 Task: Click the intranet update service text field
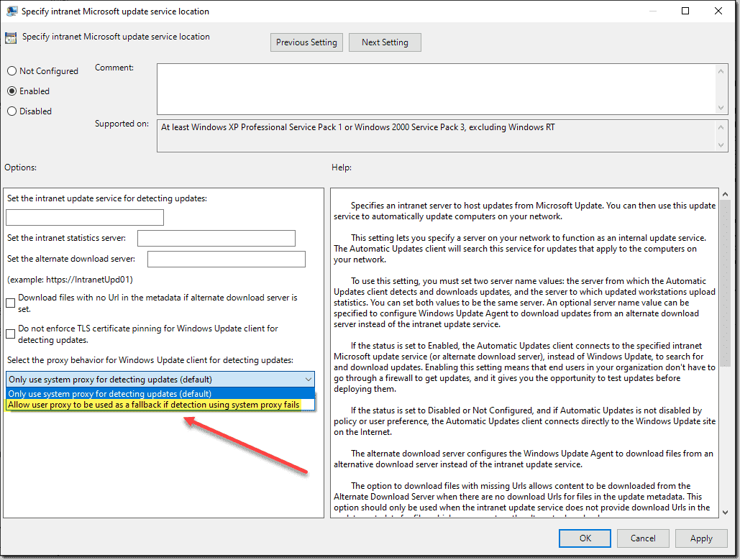click(x=84, y=216)
